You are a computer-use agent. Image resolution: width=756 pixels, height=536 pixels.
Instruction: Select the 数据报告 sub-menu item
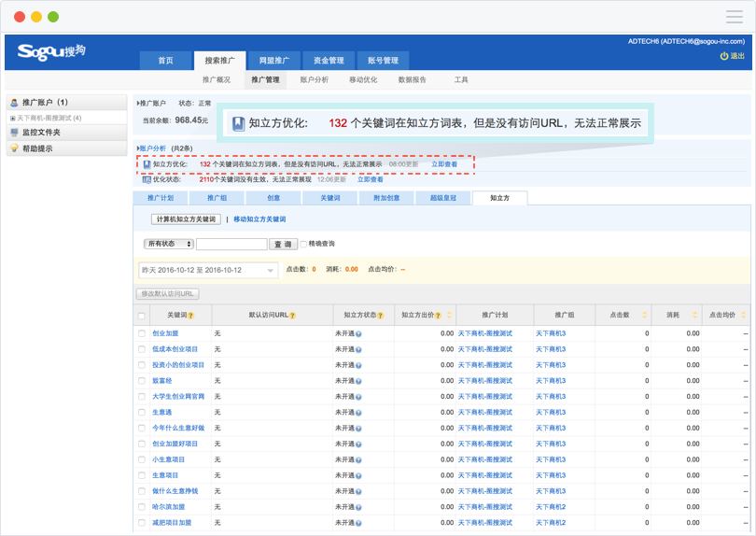coord(413,79)
